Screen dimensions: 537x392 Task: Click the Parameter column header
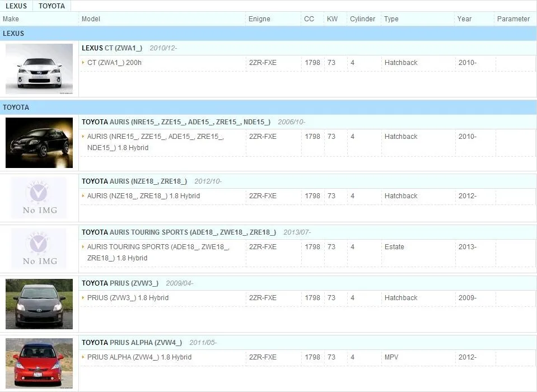(x=513, y=19)
